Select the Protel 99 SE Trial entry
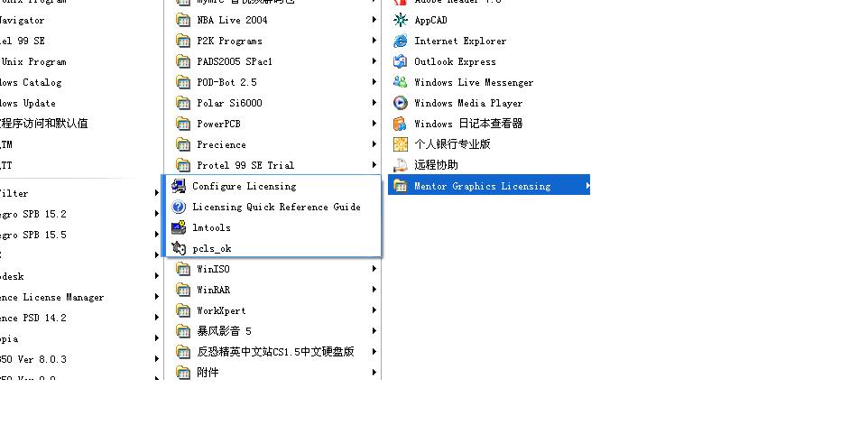 [273, 165]
